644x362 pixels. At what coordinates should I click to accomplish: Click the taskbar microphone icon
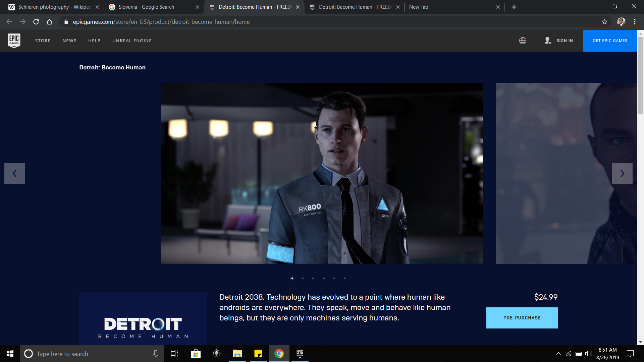click(156, 354)
